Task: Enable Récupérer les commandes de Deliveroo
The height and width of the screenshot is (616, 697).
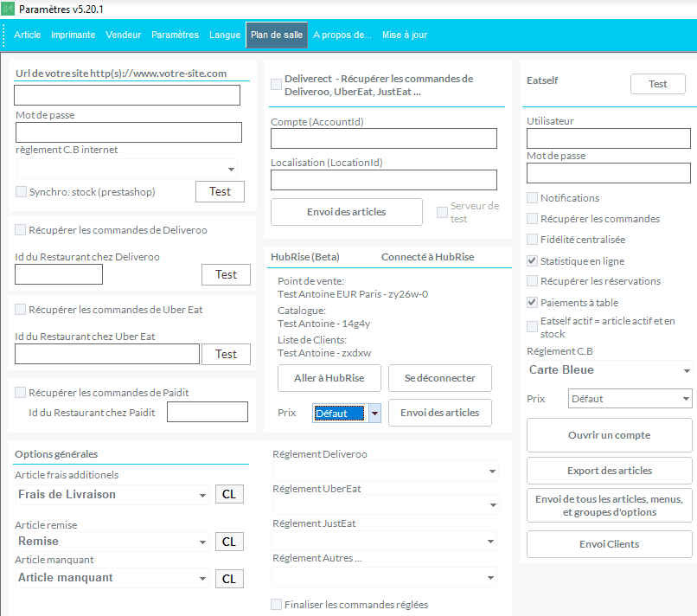Action: pos(21,230)
